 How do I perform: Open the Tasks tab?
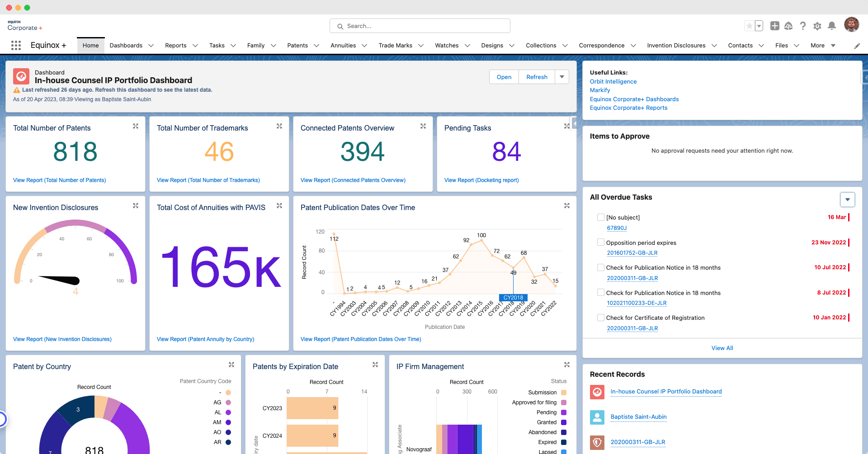tap(217, 46)
